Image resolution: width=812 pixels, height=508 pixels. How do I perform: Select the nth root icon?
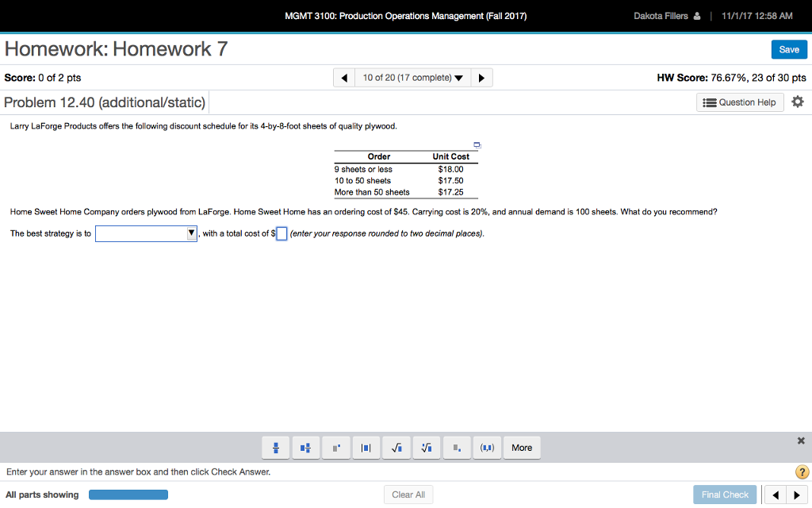(426, 447)
